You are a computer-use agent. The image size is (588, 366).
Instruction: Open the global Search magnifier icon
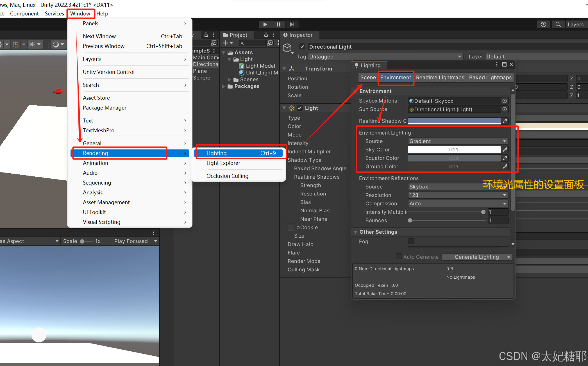[x=558, y=24]
